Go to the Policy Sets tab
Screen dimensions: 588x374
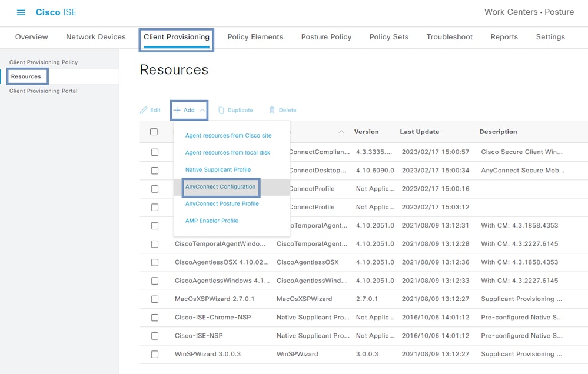(389, 36)
